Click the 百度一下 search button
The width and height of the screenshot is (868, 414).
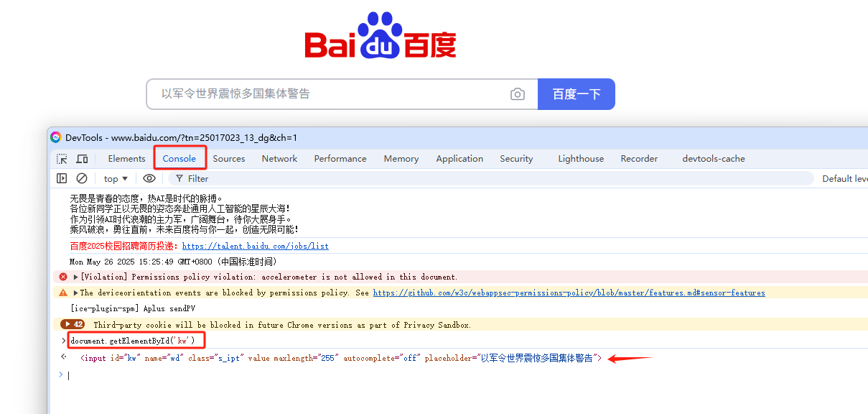pyautogui.click(x=577, y=94)
